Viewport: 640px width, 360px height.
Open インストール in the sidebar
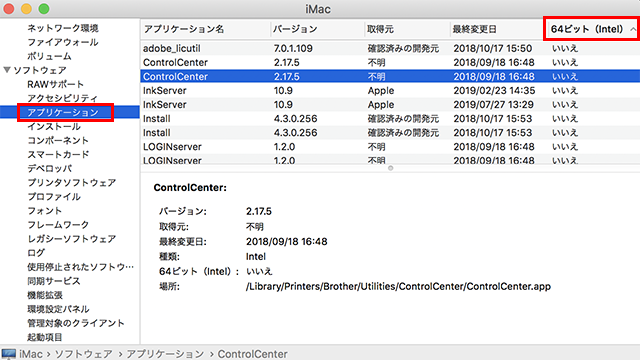[54, 126]
